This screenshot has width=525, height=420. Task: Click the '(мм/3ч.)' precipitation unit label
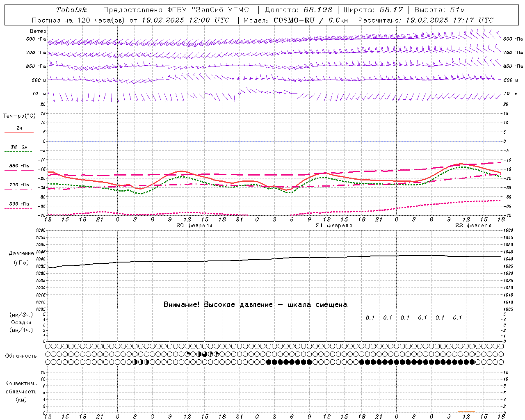coord(21,315)
